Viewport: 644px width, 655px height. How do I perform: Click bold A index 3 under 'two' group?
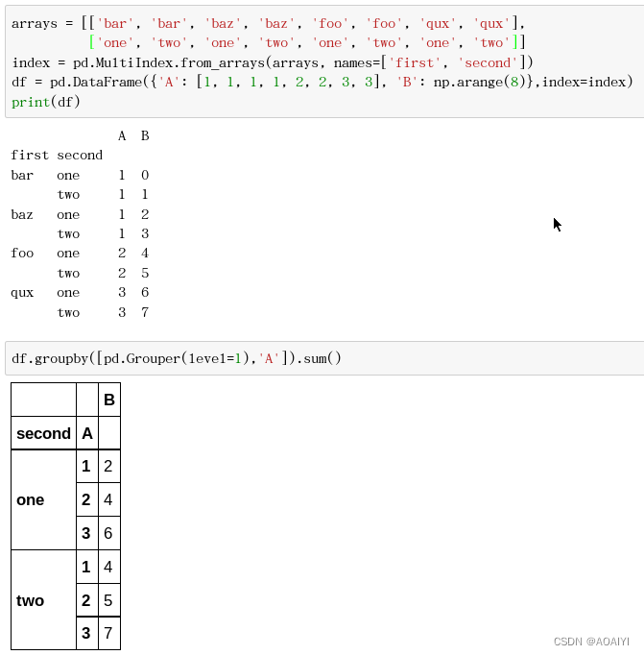[86, 633]
